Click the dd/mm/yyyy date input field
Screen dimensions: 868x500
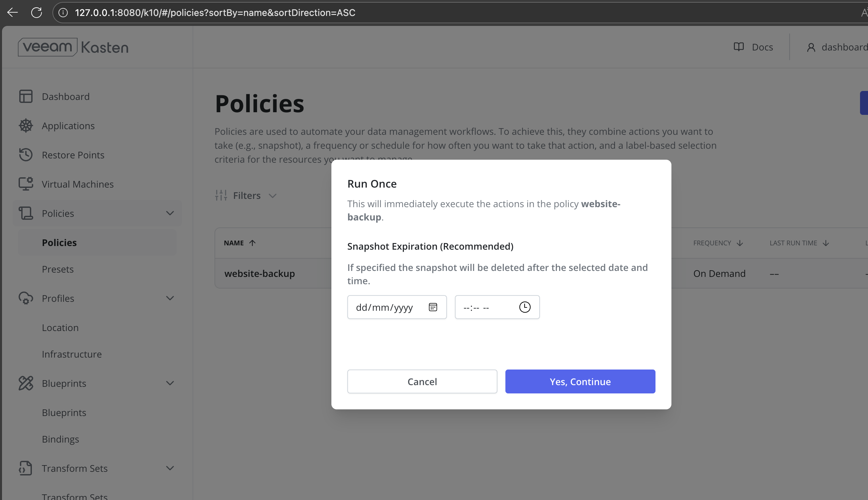coord(385,307)
